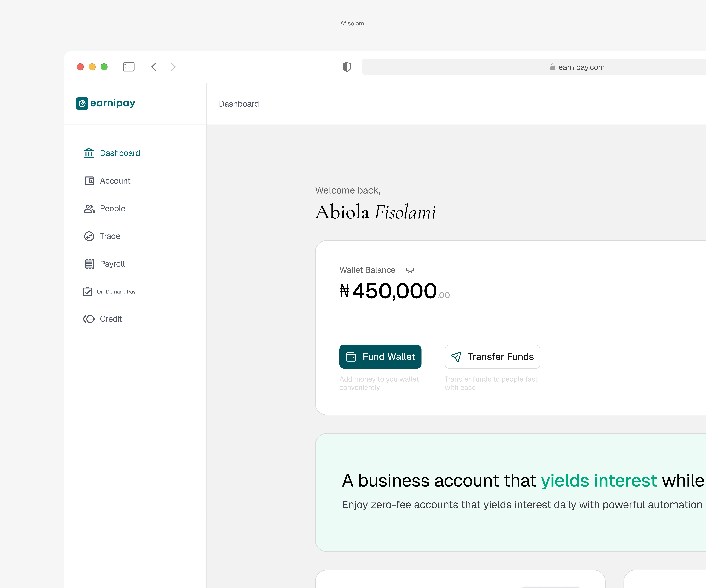
Task: Open the Payroll menu item
Action: tap(112, 264)
